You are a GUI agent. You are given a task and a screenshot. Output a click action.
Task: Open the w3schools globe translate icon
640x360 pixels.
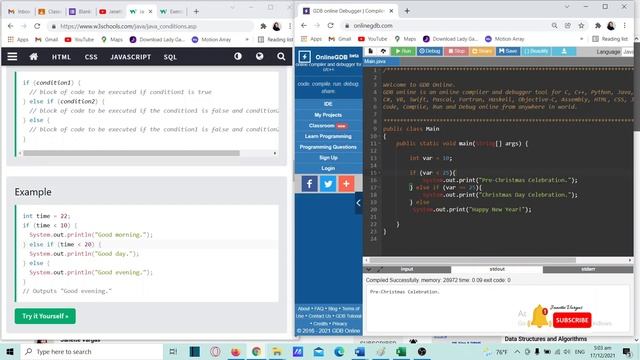260,56
